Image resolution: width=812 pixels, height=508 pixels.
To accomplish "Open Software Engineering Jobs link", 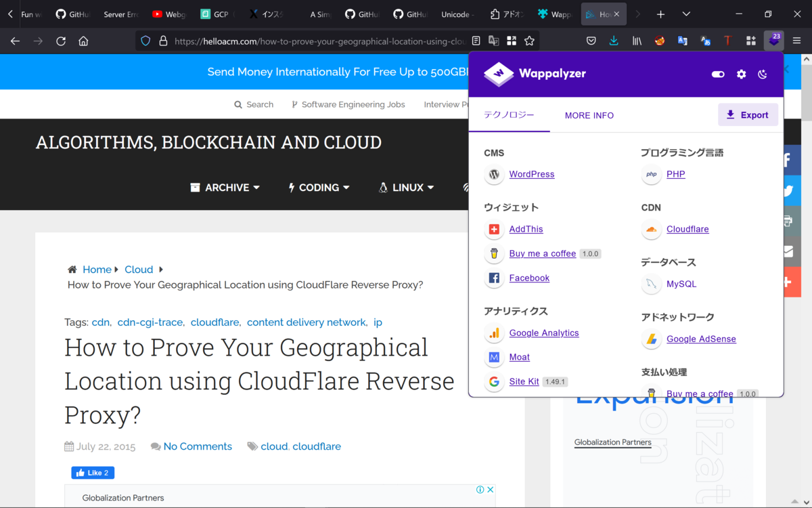I will [x=348, y=104].
